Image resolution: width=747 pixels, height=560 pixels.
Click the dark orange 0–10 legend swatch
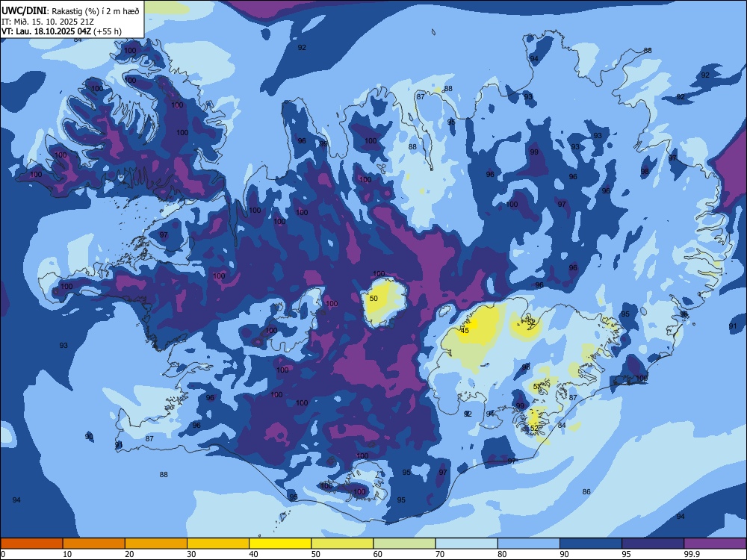(x=31, y=544)
